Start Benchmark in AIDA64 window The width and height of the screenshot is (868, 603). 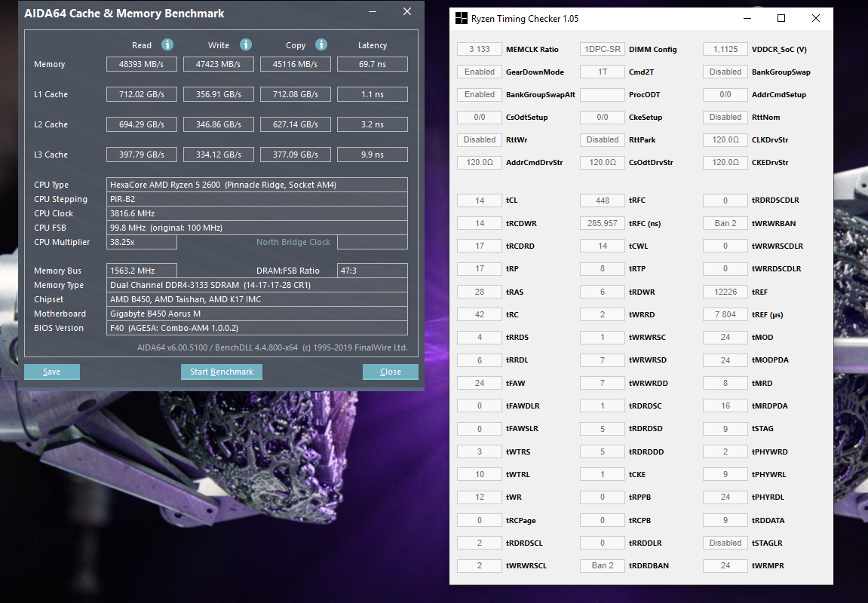(222, 372)
